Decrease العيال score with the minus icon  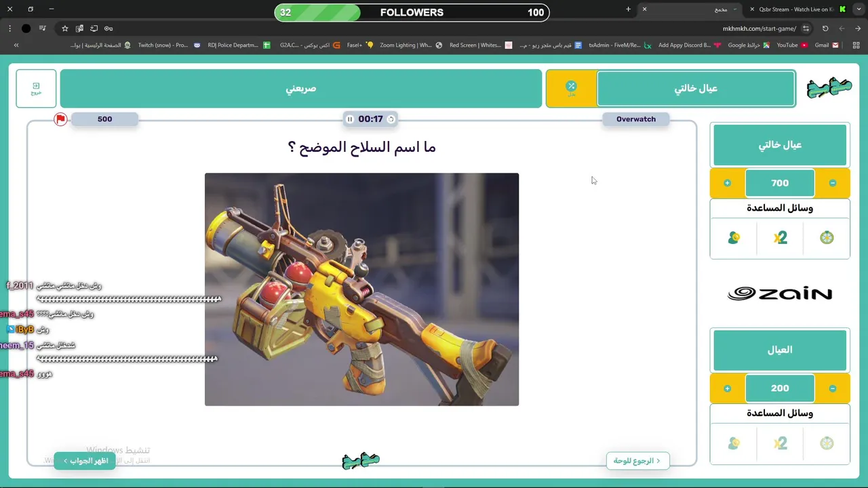click(833, 388)
